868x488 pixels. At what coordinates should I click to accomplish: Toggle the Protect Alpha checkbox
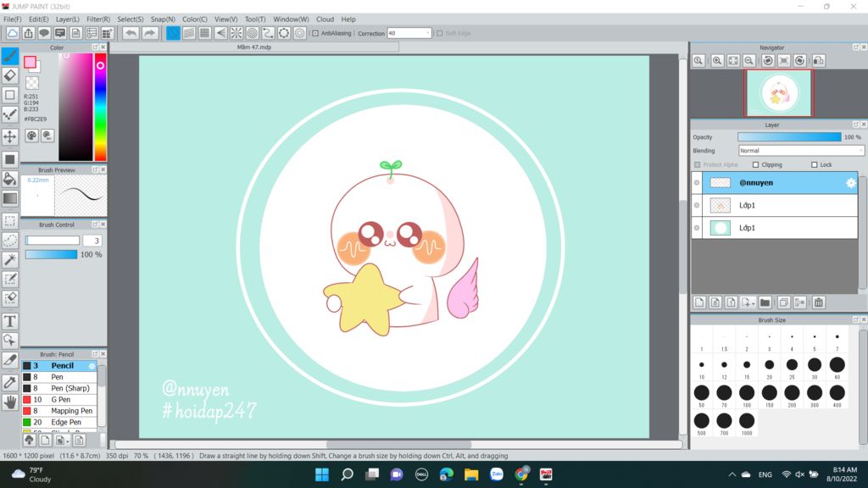click(698, 165)
